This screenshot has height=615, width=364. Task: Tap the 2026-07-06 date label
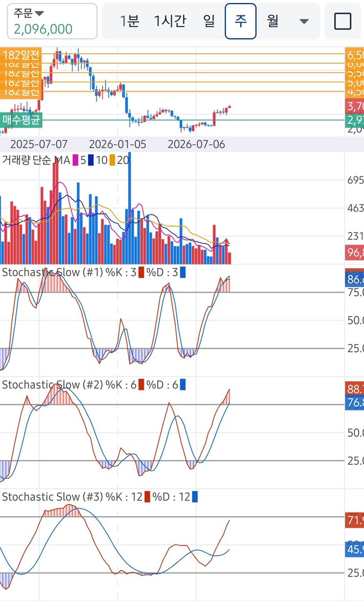197,144
